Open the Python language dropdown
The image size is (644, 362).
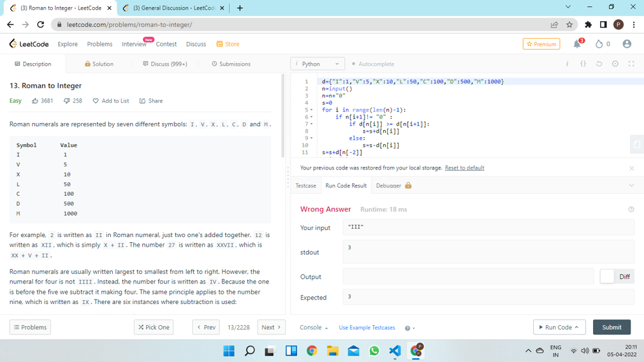pyautogui.click(x=317, y=64)
